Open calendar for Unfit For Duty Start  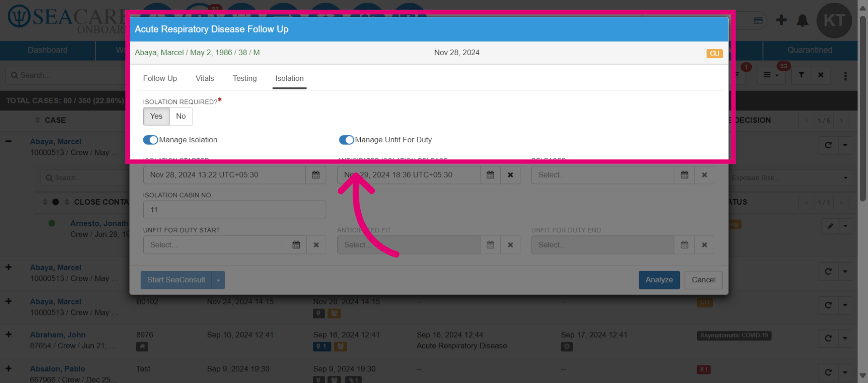tap(296, 245)
